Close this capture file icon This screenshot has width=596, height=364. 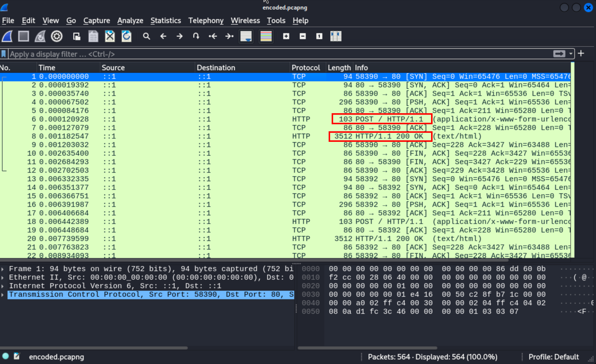click(110, 36)
